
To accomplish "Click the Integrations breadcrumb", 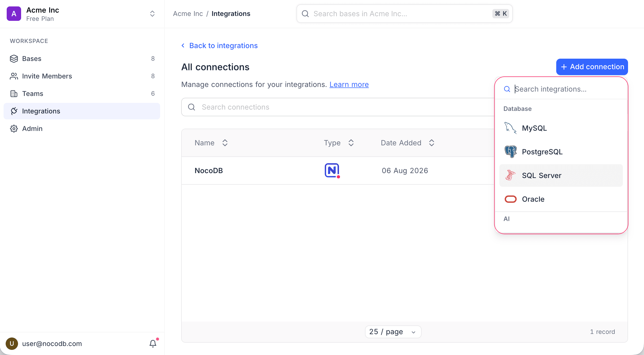I will click(231, 14).
